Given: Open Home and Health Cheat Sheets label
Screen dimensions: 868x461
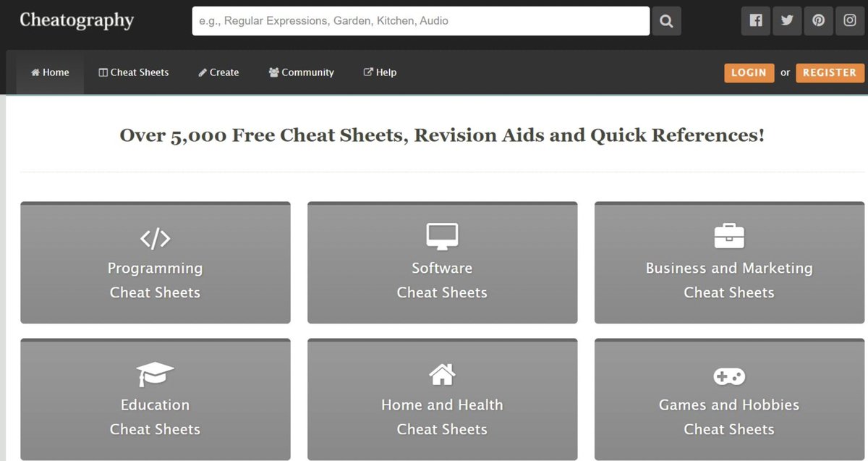Looking at the screenshot, I should [x=442, y=417].
